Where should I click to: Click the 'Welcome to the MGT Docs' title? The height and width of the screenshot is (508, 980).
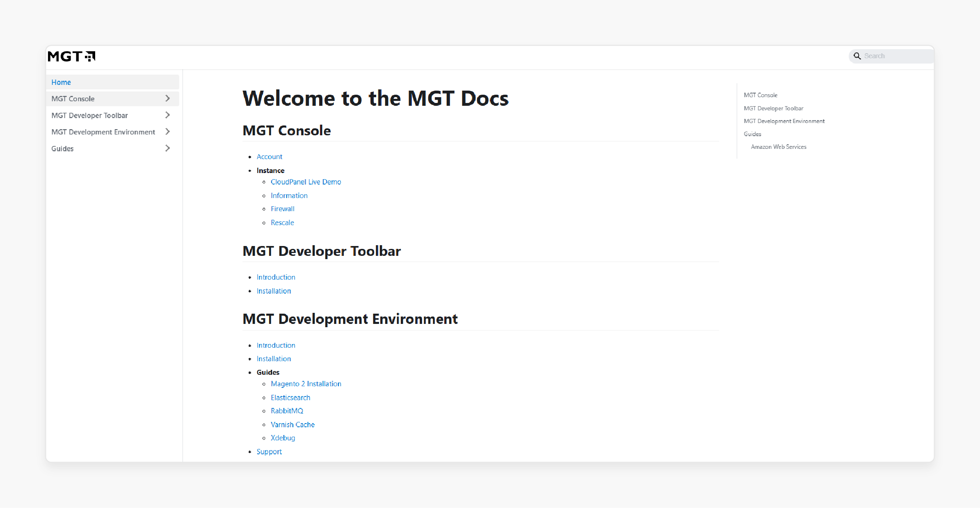tap(375, 98)
